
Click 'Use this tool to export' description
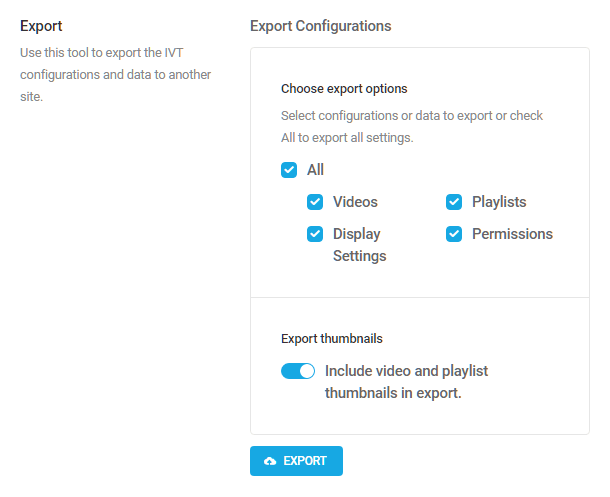(x=116, y=74)
